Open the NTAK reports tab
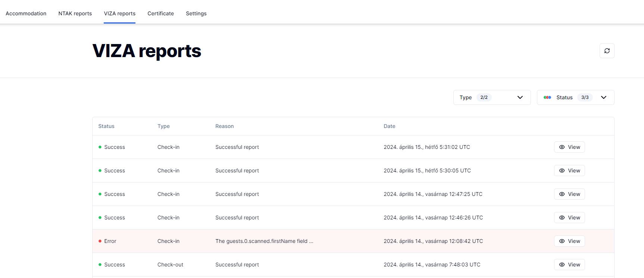The width and height of the screenshot is (644, 278). click(75, 13)
